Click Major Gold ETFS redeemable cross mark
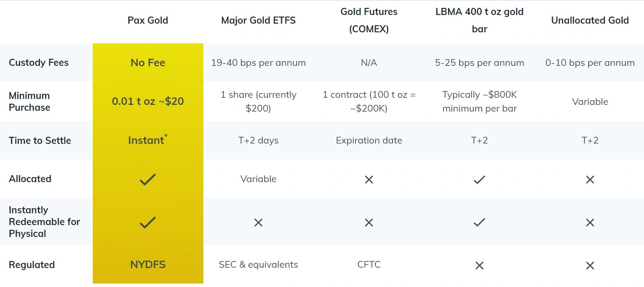Screen dimensions: 644x287 (258, 222)
